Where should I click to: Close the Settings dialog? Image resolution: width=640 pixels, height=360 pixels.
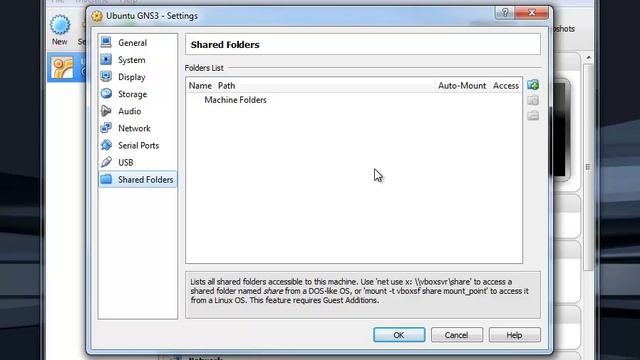coord(531,13)
